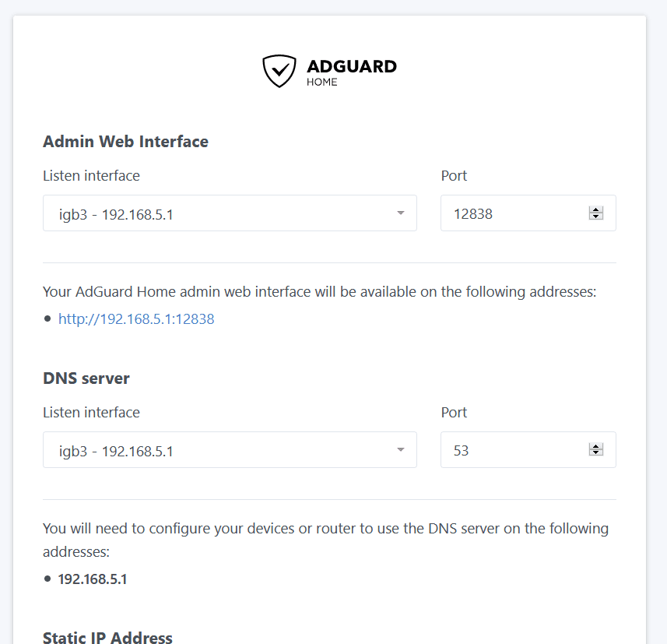Open the DNS server listen interface dropdown
Screen dimensions: 667x644
point(230,449)
